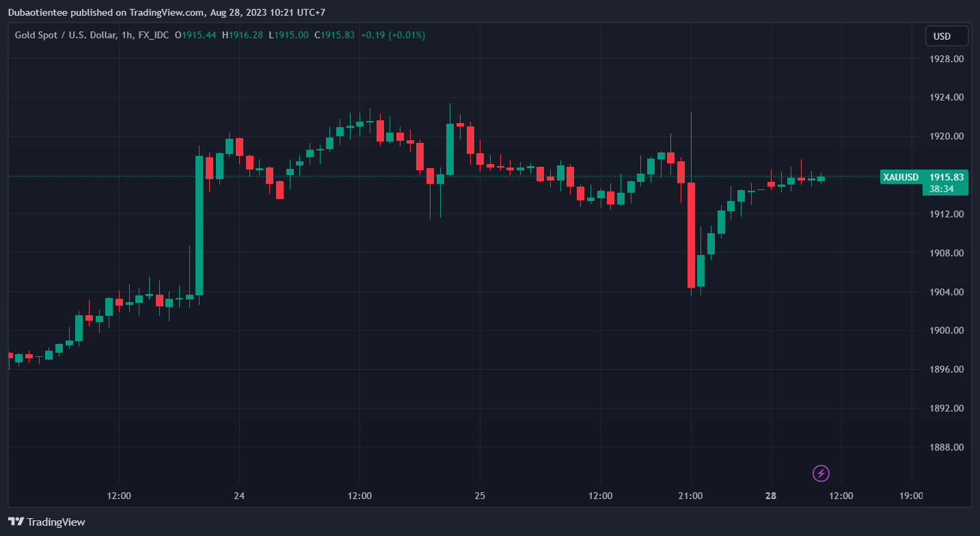Click the open value O1915.44

(195, 35)
